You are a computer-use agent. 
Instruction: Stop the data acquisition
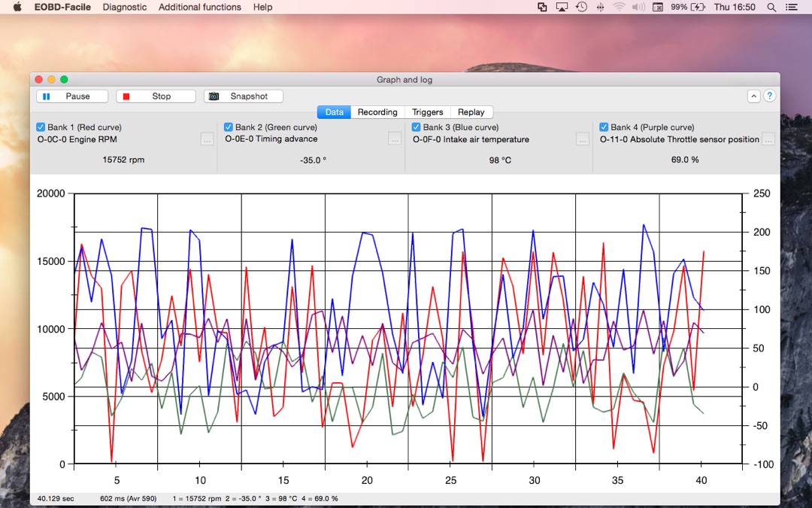[x=156, y=96]
